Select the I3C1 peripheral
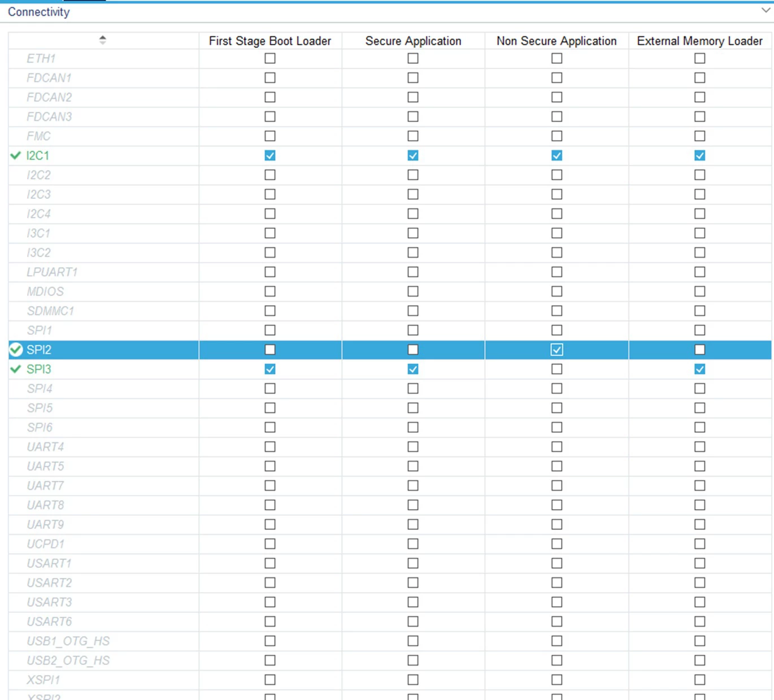Viewport: 774px width, 700px height. point(38,233)
